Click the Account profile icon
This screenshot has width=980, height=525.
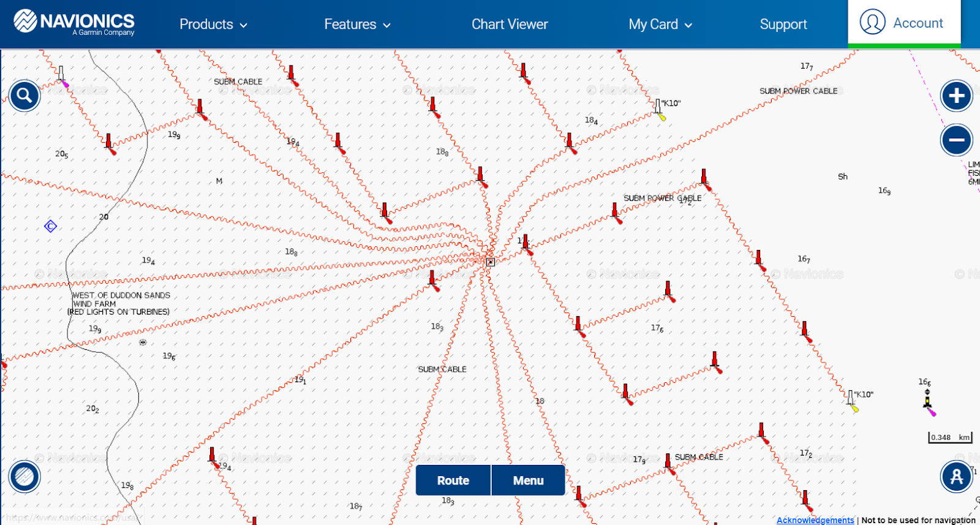(872, 22)
